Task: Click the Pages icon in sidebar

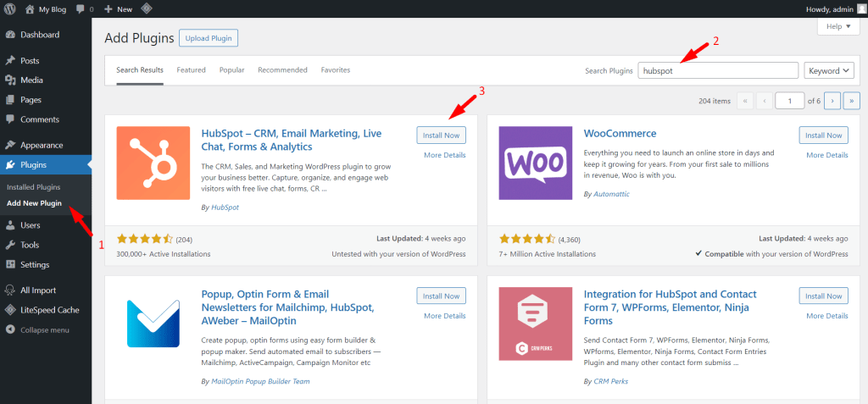Action: click(10, 100)
